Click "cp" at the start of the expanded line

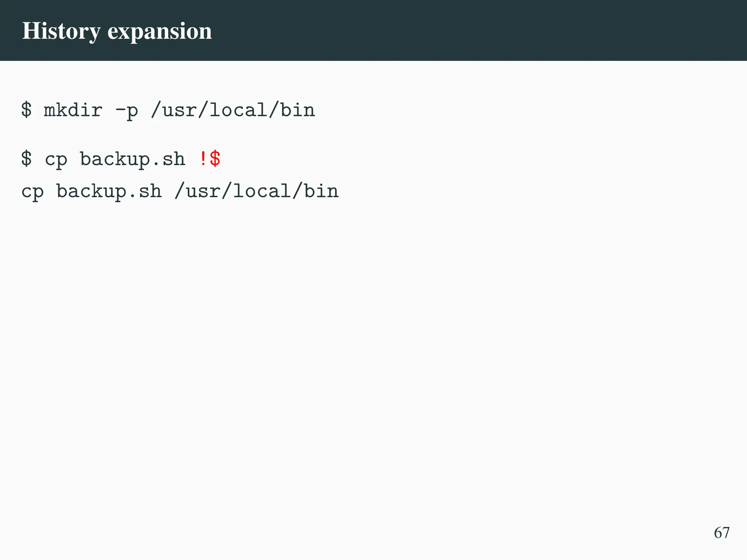32,192
